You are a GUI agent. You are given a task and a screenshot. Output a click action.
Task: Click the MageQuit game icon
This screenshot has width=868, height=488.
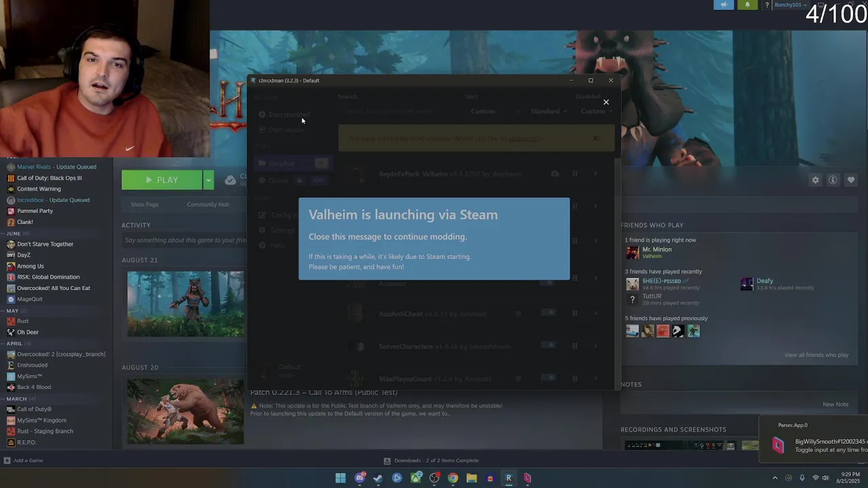tap(11, 299)
